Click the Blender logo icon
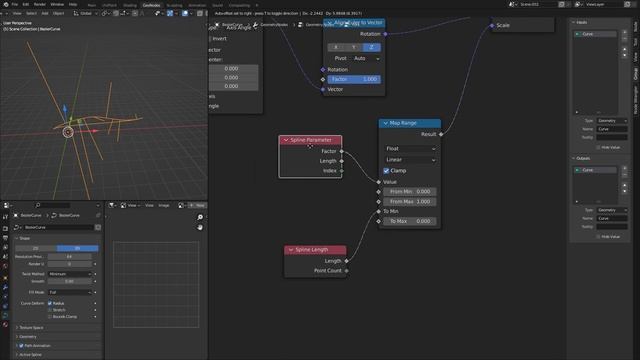640x360 pixels. (x=6, y=4)
